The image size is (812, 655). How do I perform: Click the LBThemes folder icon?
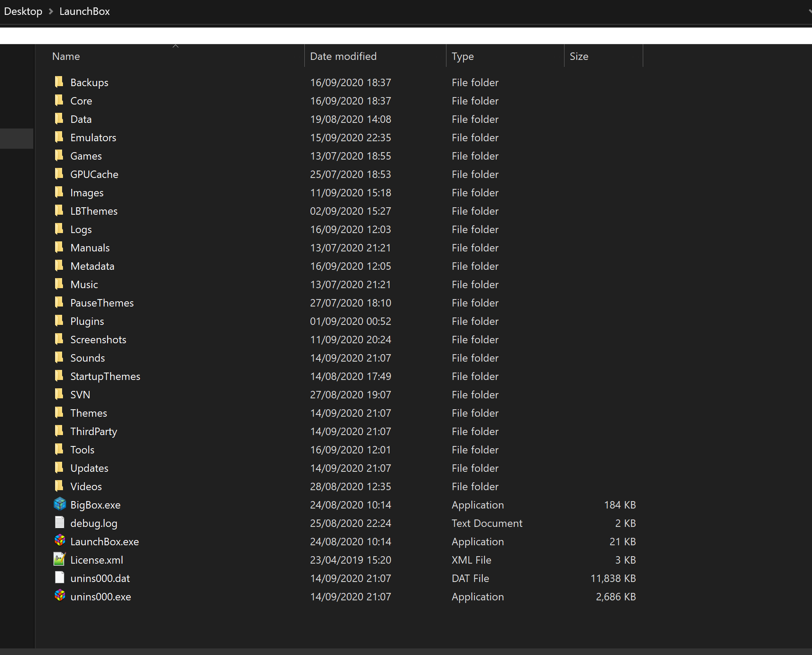tap(59, 210)
